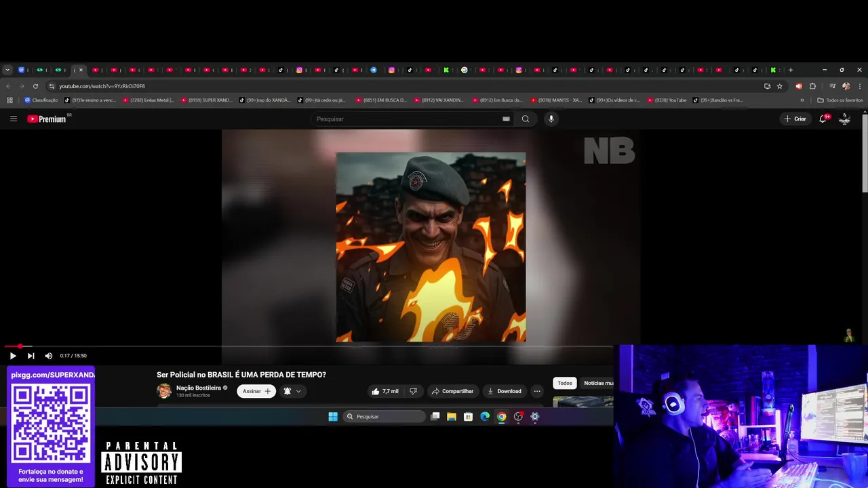Open the Enéas Metal bookmark

click(x=149, y=100)
